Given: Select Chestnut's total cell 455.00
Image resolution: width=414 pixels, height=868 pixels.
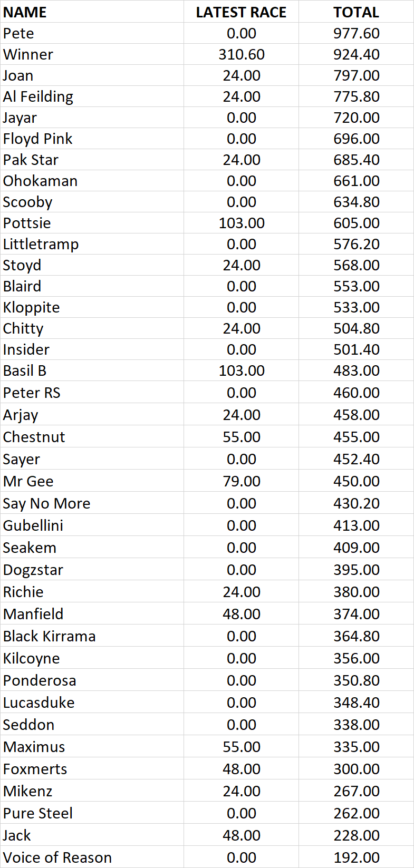Looking at the screenshot, I should [x=356, y=437].
